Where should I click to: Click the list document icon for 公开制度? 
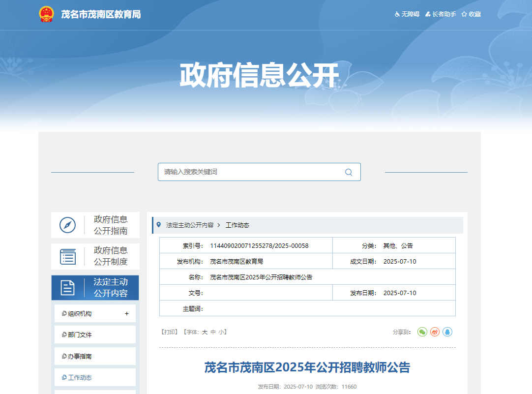click(68, 257)
